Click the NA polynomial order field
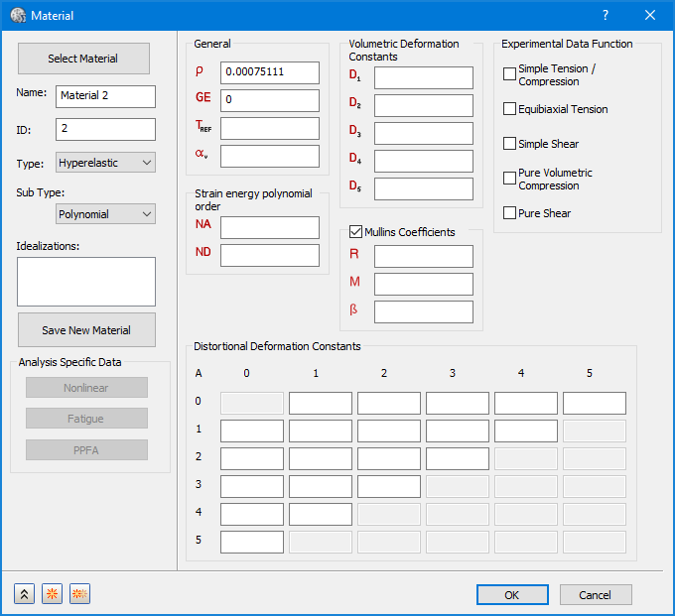 pos(270,227)
